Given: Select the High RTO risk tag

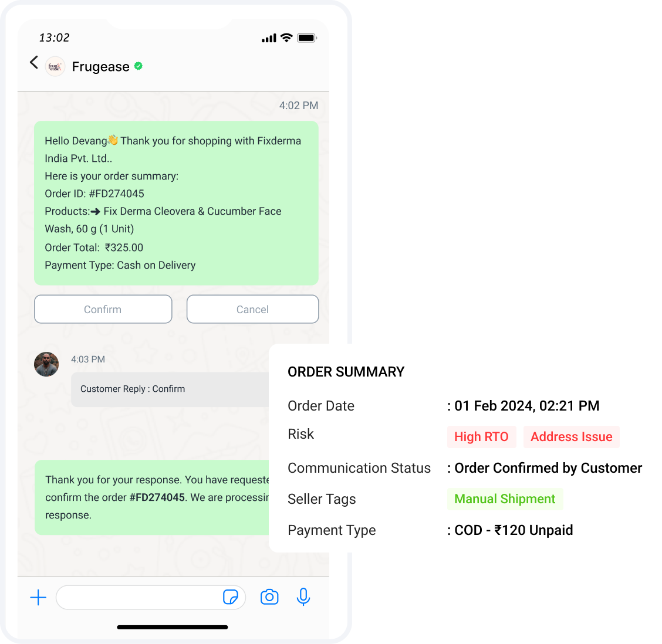Looking at the screenshot, I should click(x=481, y=437).
